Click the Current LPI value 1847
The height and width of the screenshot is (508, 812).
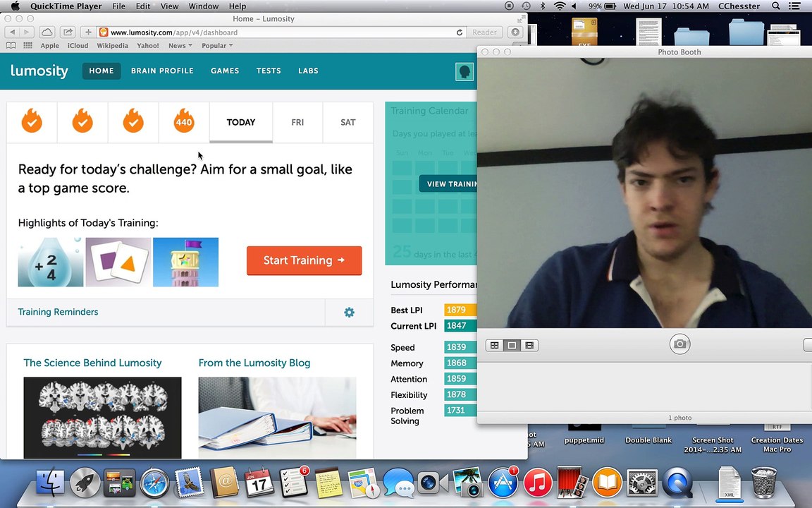460,325
